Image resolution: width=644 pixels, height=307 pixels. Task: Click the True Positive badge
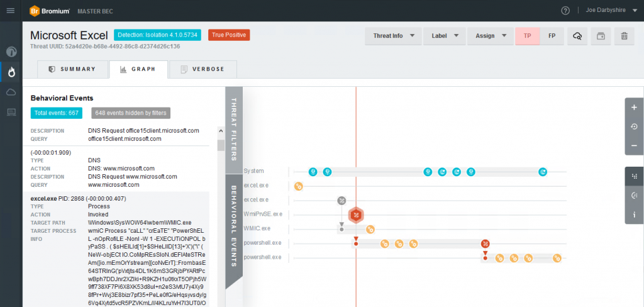229,35
